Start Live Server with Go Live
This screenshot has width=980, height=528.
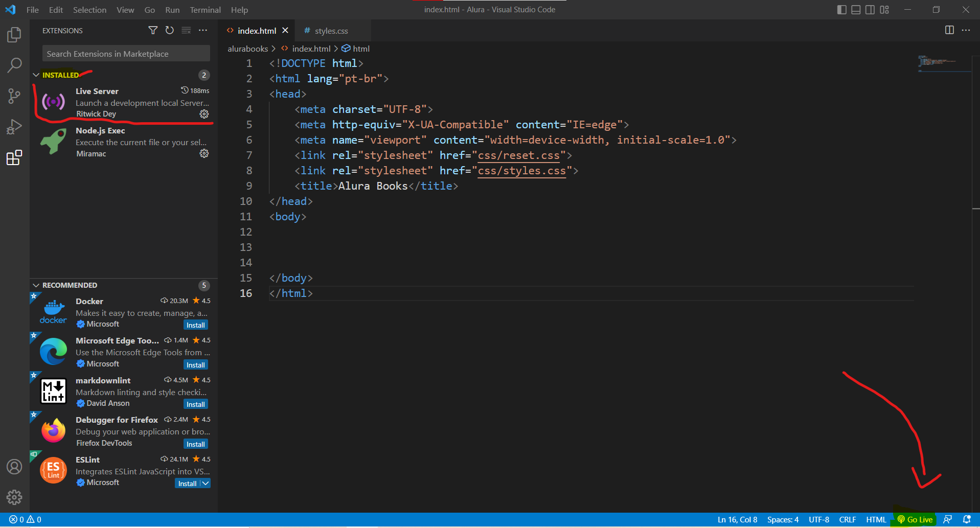(x=915, y=519)
